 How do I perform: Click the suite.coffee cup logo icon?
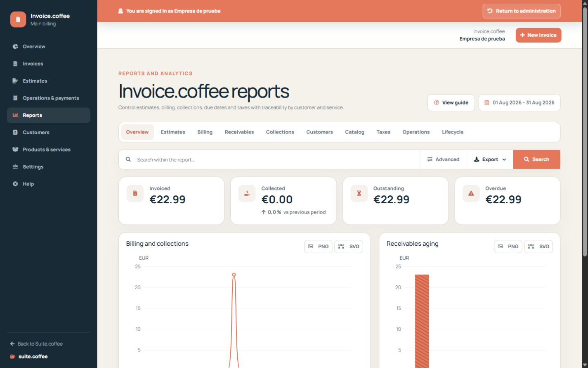pos(13,356)
